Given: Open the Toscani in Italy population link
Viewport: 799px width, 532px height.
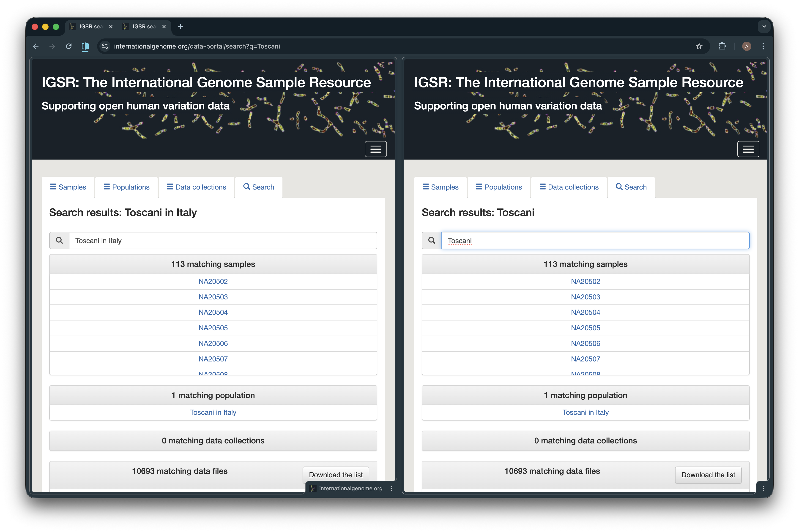Looking at the screenshot, I should click(x=213, y=412).
